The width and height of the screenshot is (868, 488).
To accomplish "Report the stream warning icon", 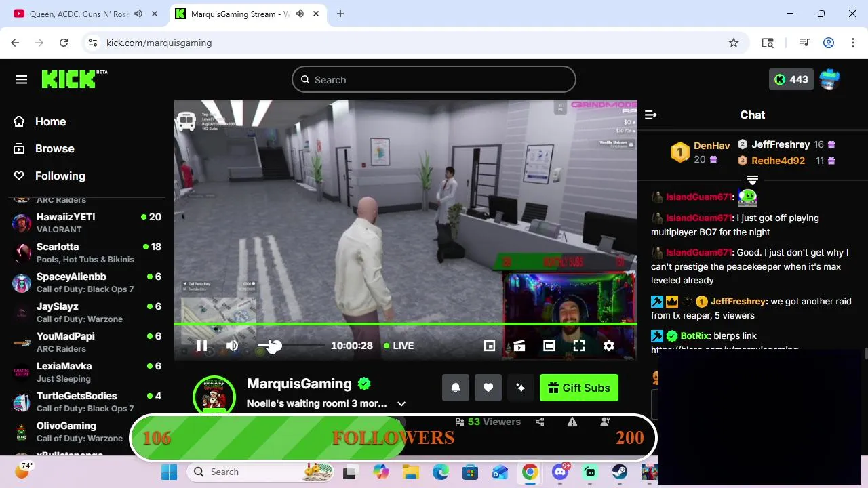I will (x=572, y=422).
